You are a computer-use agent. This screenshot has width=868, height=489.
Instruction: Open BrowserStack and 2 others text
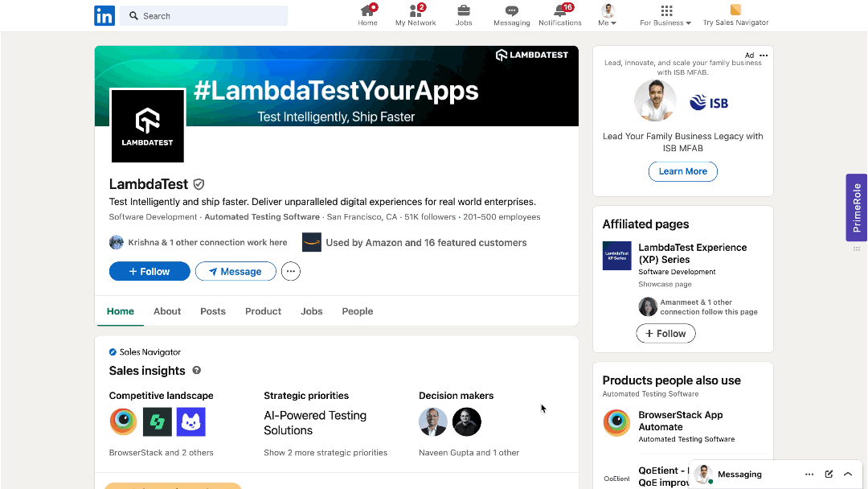tap(161, 453)
